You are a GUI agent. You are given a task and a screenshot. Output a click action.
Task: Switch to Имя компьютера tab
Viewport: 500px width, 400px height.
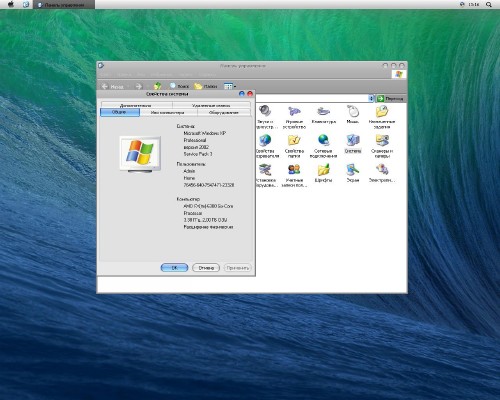coord(167,113)
